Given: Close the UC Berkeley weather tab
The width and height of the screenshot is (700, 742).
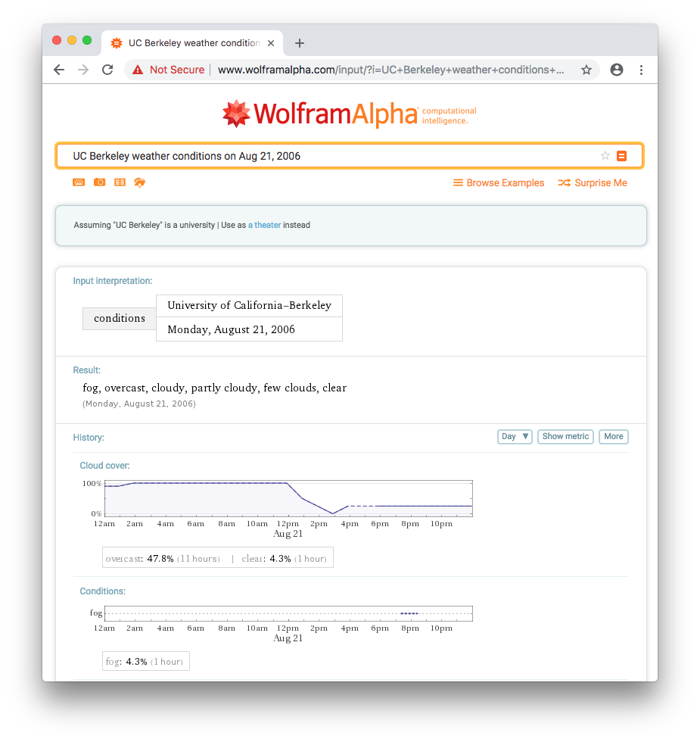Looking at the screenshot, I should [271, 43].
